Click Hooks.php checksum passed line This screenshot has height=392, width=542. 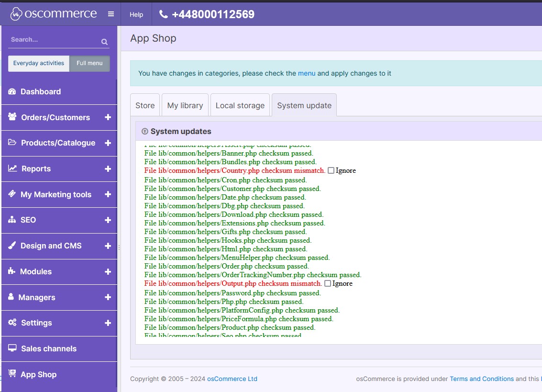228,240
